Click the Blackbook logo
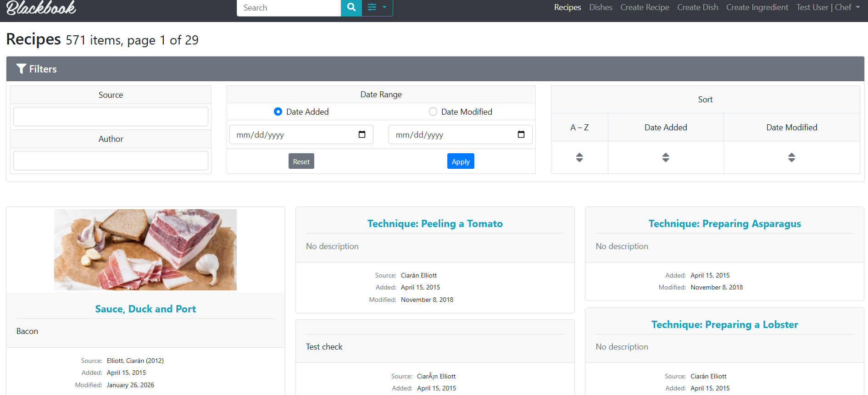 coord(41,7)
